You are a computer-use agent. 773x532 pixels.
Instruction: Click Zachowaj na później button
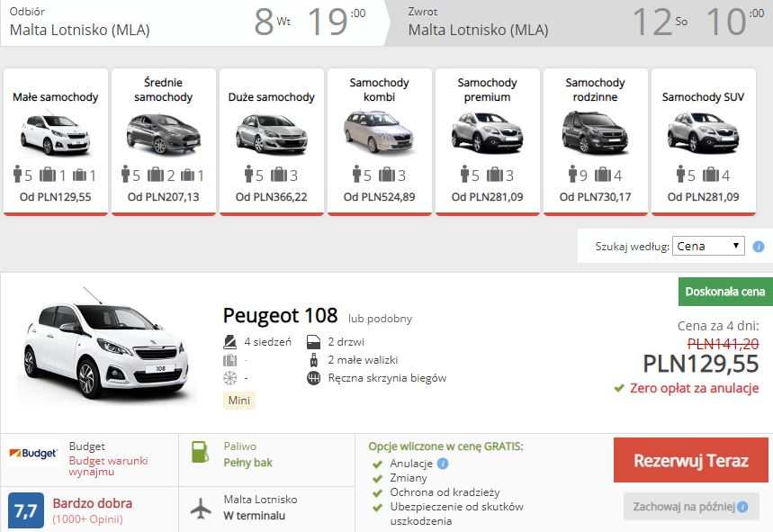click(691, 507)
